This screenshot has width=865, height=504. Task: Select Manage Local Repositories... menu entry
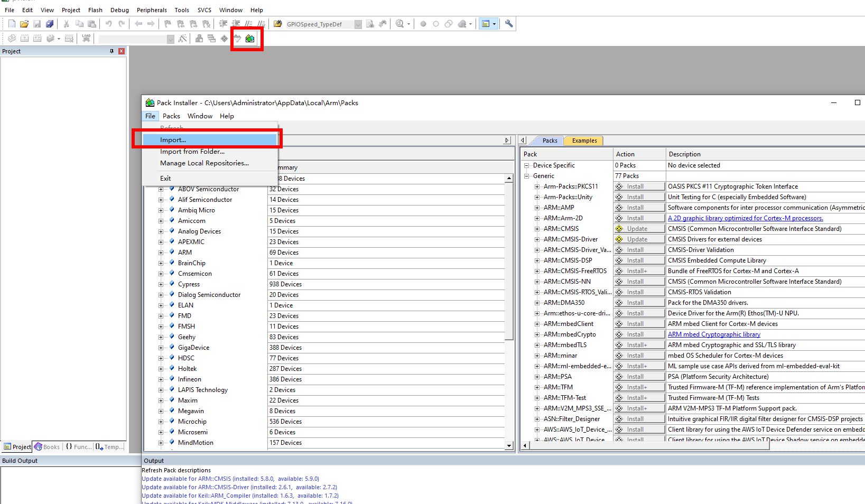tap(210, 163)
